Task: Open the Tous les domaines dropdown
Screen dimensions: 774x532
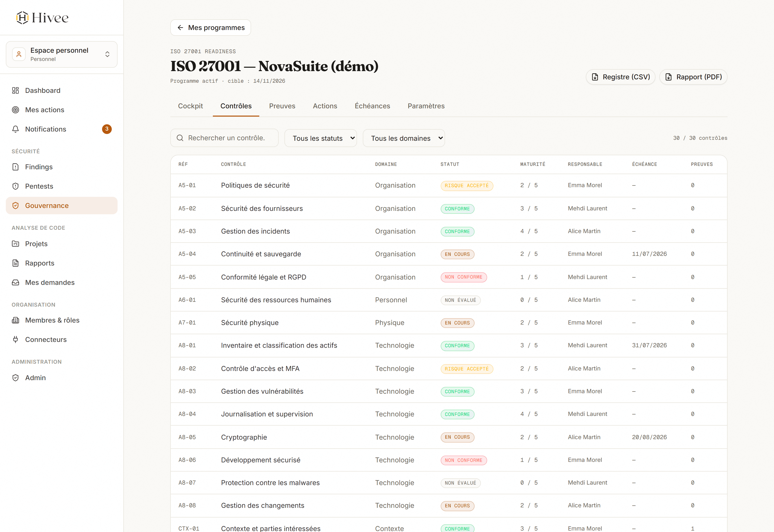Action: [x=404, y=138]
